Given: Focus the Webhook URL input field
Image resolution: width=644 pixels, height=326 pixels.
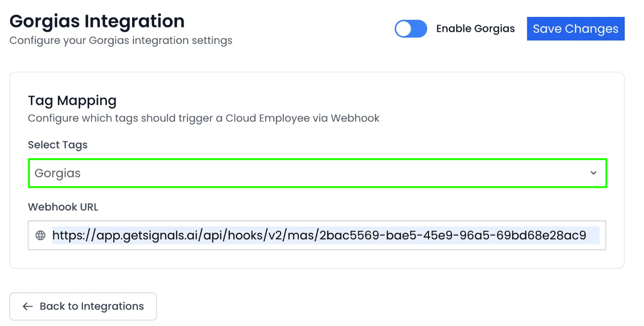Looking at the screenshot, I should [x=317, y=235].
